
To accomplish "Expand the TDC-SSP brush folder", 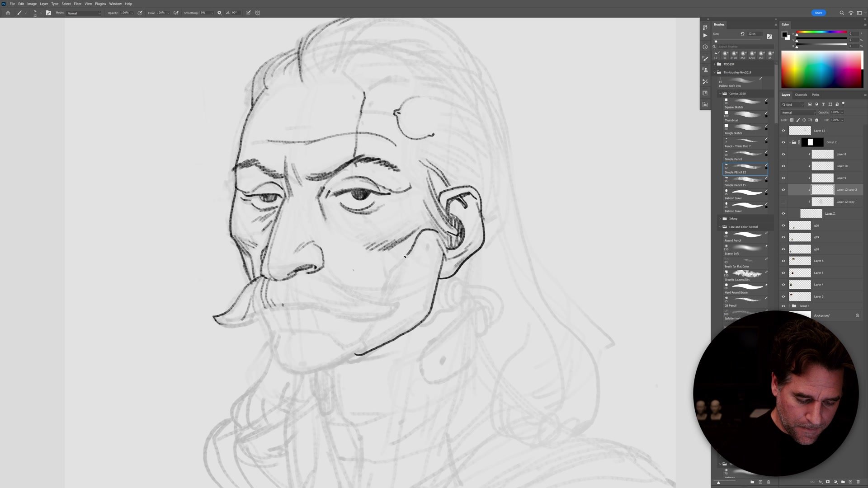I will click(x=715, y=64).
